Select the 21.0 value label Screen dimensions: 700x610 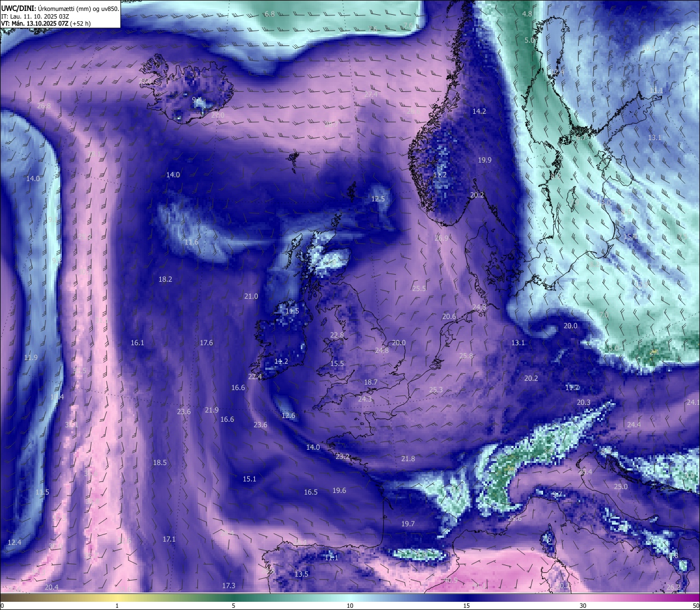(251, 296)
